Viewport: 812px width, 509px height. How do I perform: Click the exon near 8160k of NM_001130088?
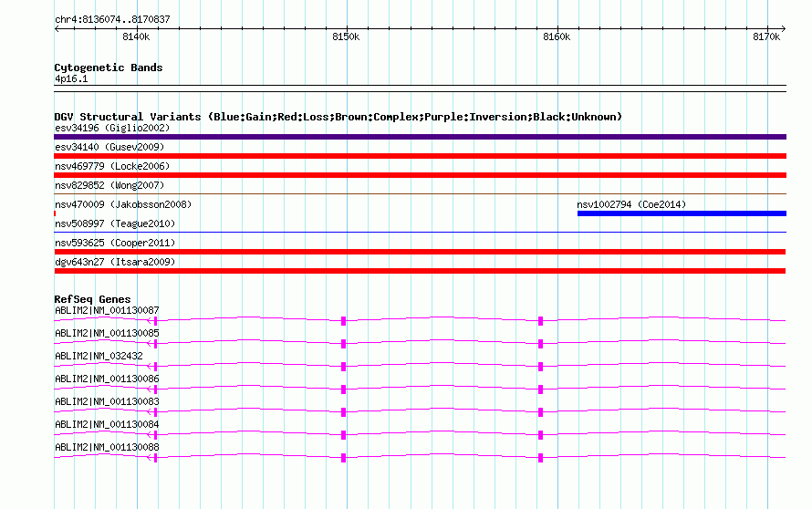pos(541,458)
